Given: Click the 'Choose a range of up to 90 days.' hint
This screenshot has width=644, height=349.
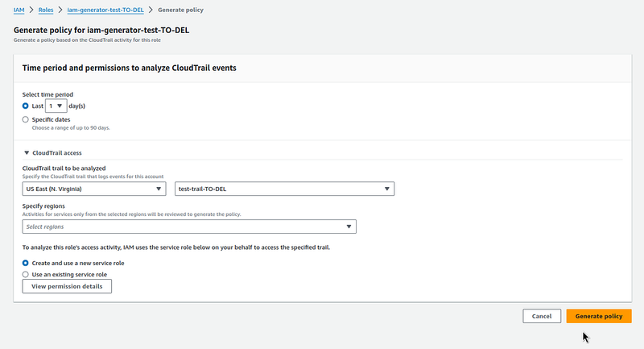Looking at the screenshot, I should [71, 128].
